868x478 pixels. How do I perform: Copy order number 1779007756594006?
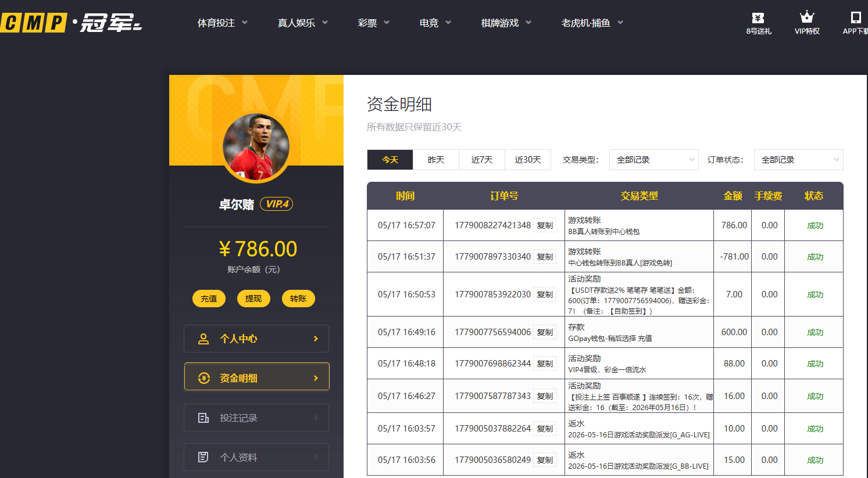point(545,332)
